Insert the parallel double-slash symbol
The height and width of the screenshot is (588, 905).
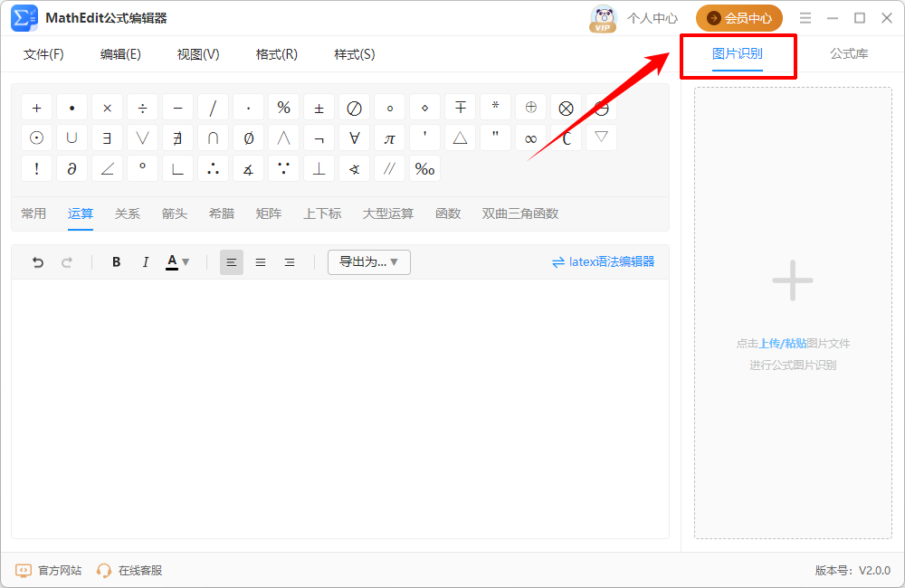(x=389, y=169)
